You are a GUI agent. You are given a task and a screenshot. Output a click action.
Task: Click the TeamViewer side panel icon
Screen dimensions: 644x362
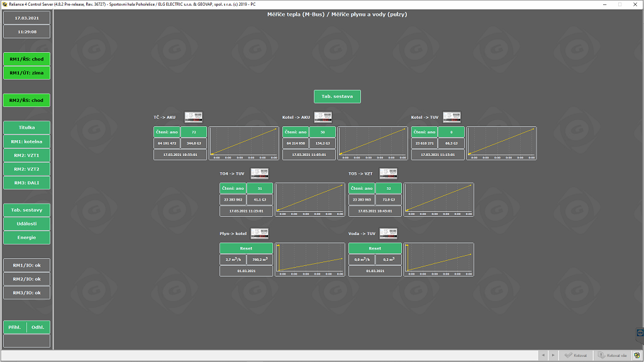click(x=640, y=332)
